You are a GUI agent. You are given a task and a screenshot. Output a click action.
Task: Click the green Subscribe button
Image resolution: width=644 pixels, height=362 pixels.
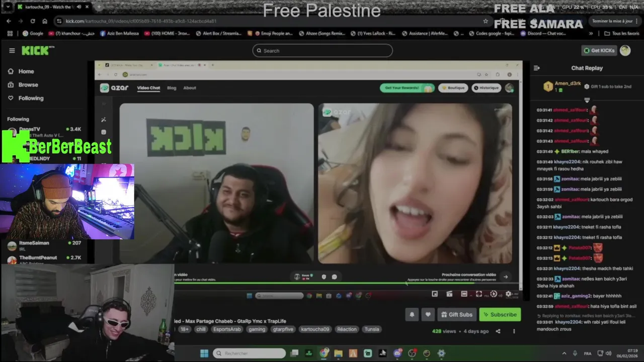(500, 315)
